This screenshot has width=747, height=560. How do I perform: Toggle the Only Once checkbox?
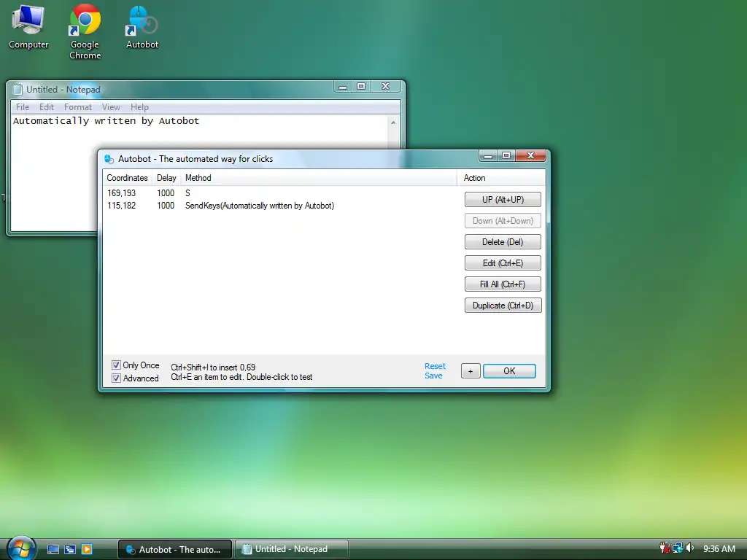(x=116, y=365)
